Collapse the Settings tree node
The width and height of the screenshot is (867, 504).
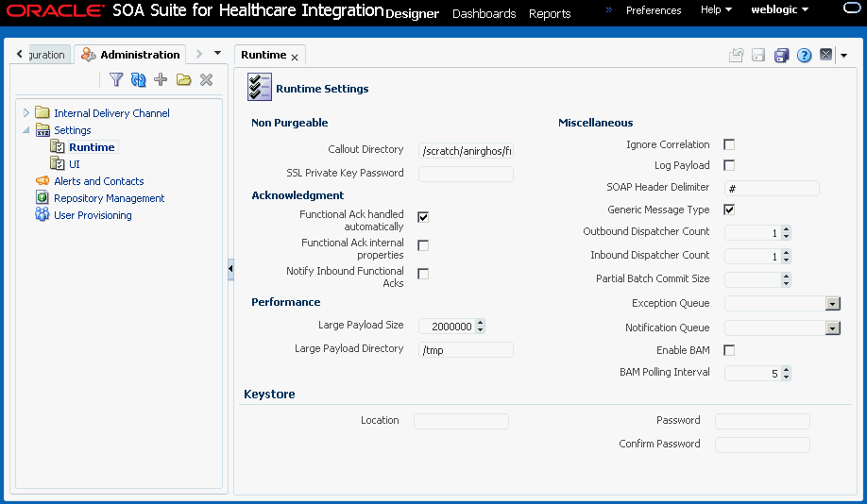click(26, 130)
